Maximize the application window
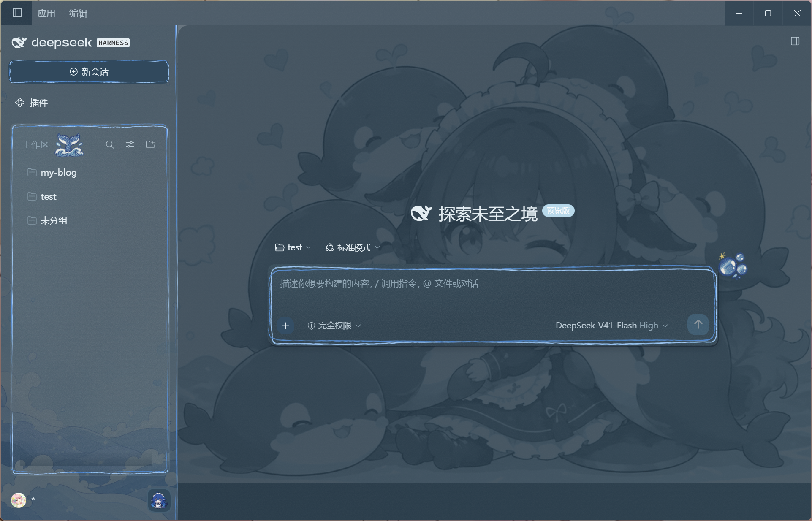 [768, 13]
